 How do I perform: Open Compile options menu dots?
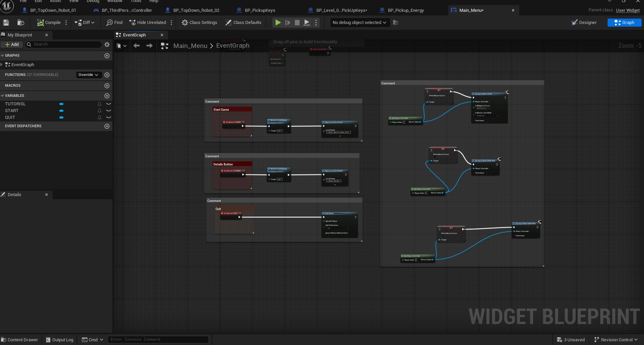[x=66, y=23]
